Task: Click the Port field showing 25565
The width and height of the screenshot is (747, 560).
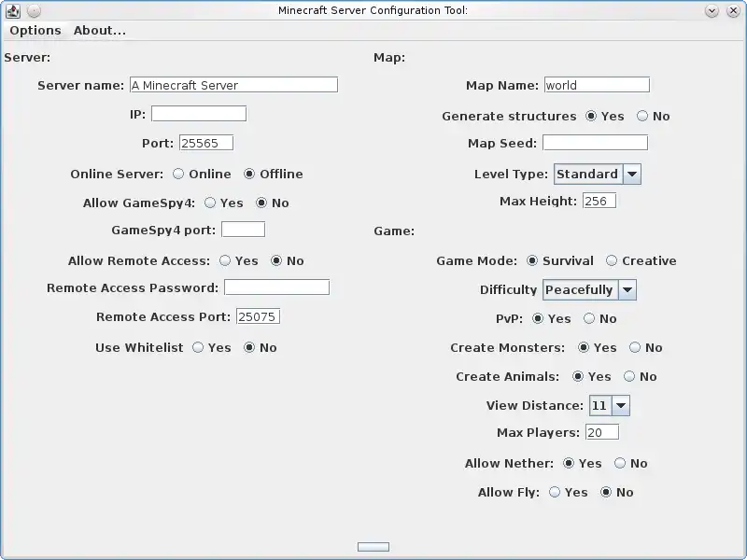Action: pyautogui.click(x=206, y=143)
